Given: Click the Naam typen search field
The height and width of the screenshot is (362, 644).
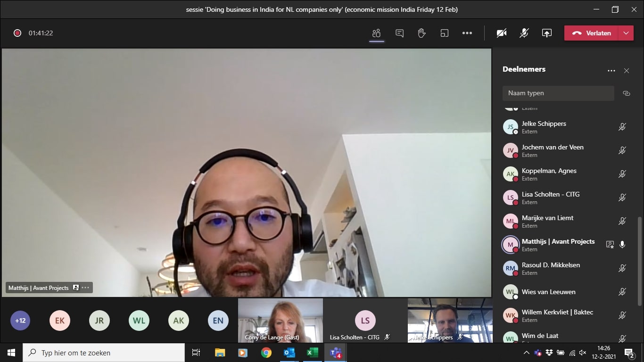Looking at the screenshot, I should pos(558,93).
